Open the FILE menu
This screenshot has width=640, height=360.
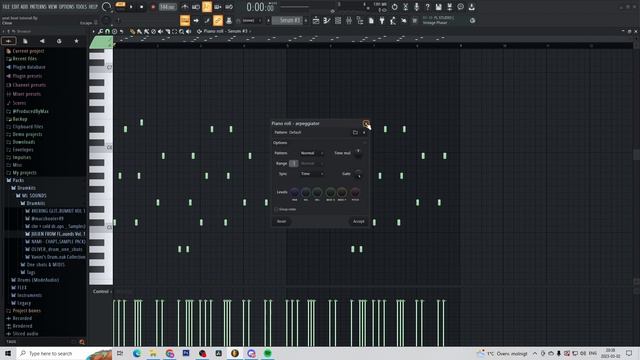coord(6,7)
